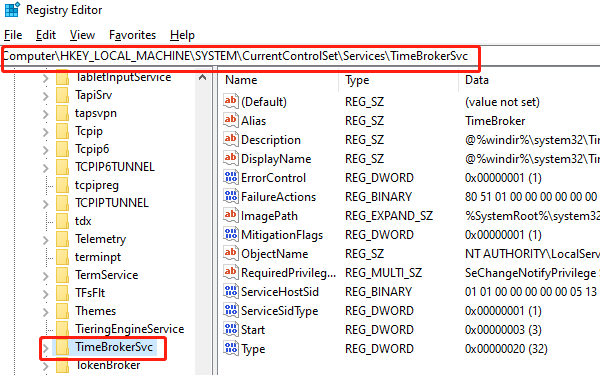
Task: Select the Tcpip folder icon
Action: coord(62,131)
